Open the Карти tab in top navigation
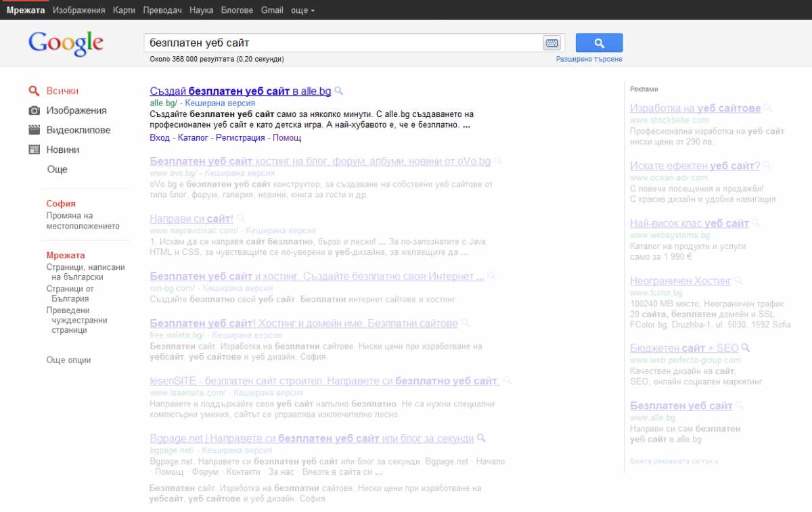Screen dimensions: 812x512 tap(125, 10)
